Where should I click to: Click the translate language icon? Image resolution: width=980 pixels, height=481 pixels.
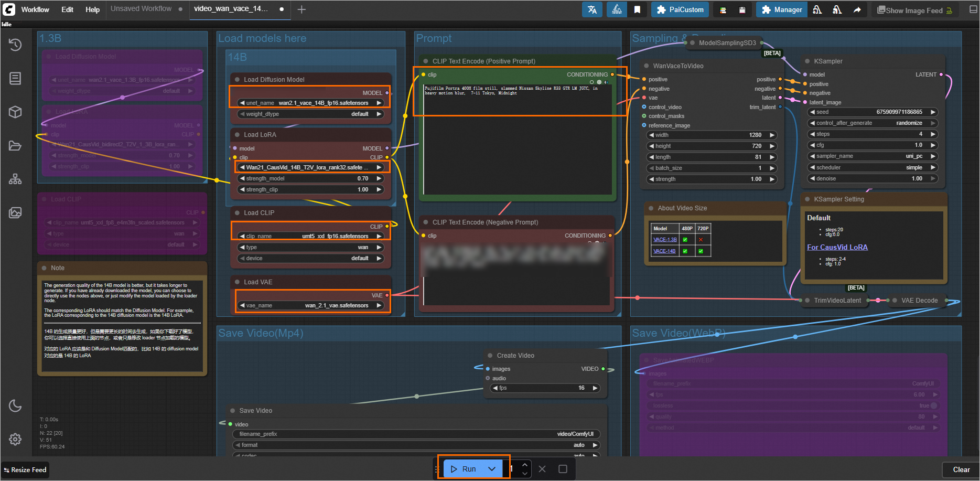click(593, 9)
